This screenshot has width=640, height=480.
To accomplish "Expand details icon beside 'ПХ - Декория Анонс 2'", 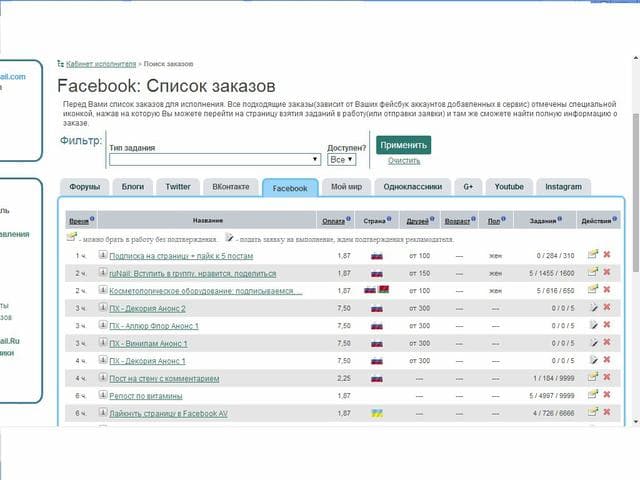I will (x=103, y=307).
